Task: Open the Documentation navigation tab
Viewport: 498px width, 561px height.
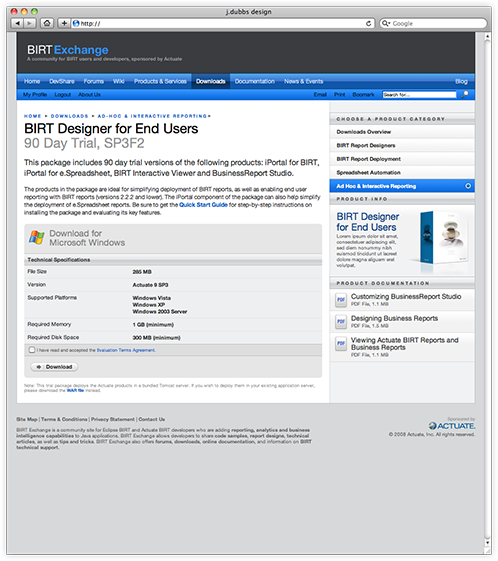Action: pos(255,81)
